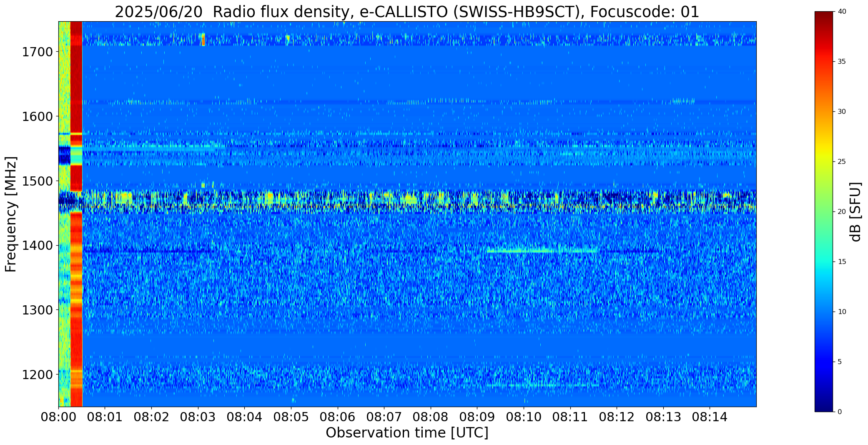Click the 08:02 time tick label
This screenshot has width=868, height=445.
(x=151, y=417)
